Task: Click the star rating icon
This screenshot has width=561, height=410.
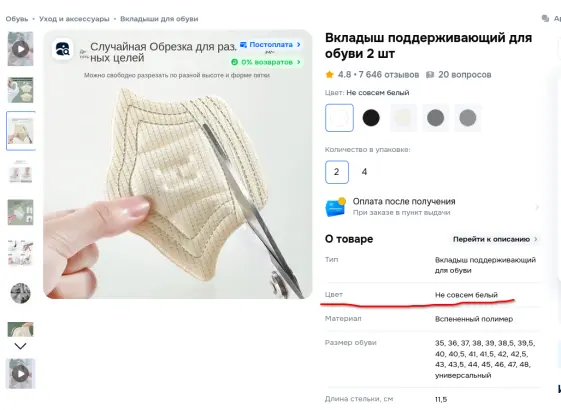Action: (x=329, y=75)
